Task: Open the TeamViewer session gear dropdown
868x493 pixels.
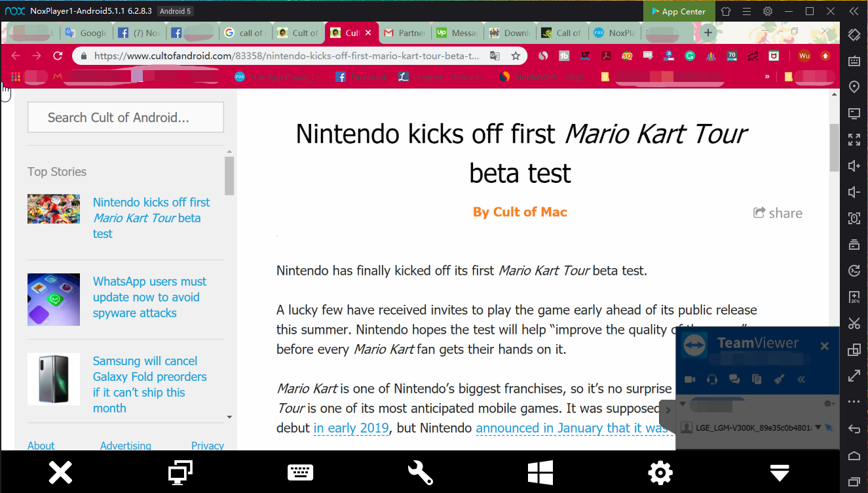Action: (x=829, y=403)
